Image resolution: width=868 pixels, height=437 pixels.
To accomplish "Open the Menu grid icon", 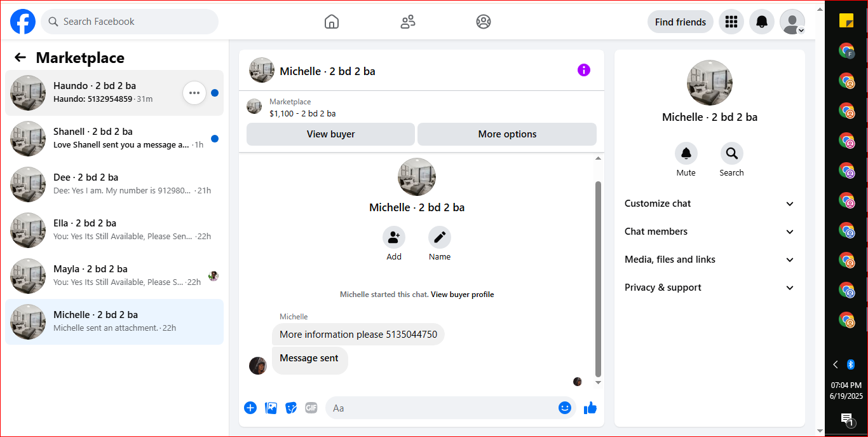I will coord(731,22).
